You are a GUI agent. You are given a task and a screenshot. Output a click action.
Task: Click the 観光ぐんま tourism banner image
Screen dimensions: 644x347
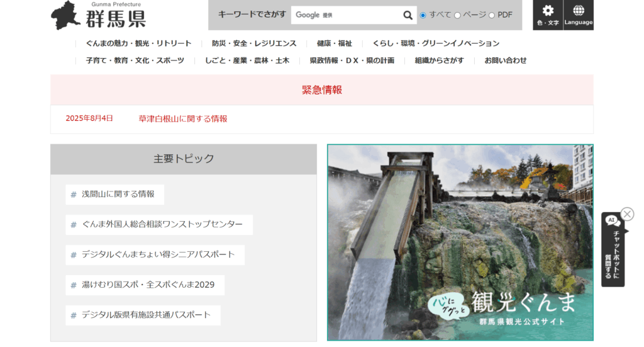[x=460, y=242]
